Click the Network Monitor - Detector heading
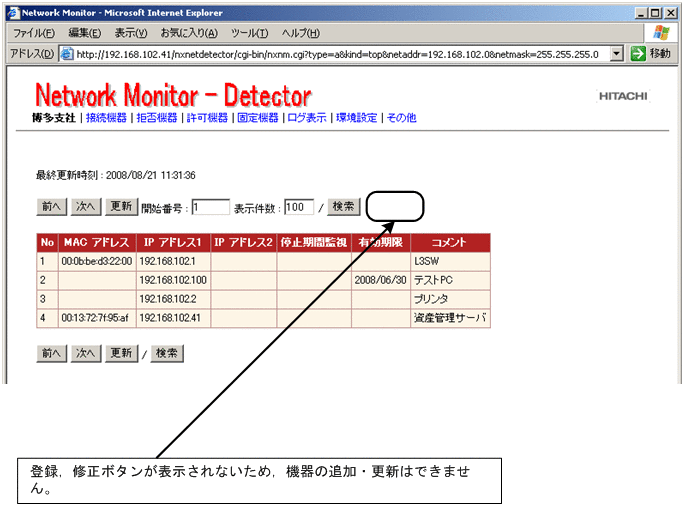Screen dimensions: 685x507 tap(173, 95)
